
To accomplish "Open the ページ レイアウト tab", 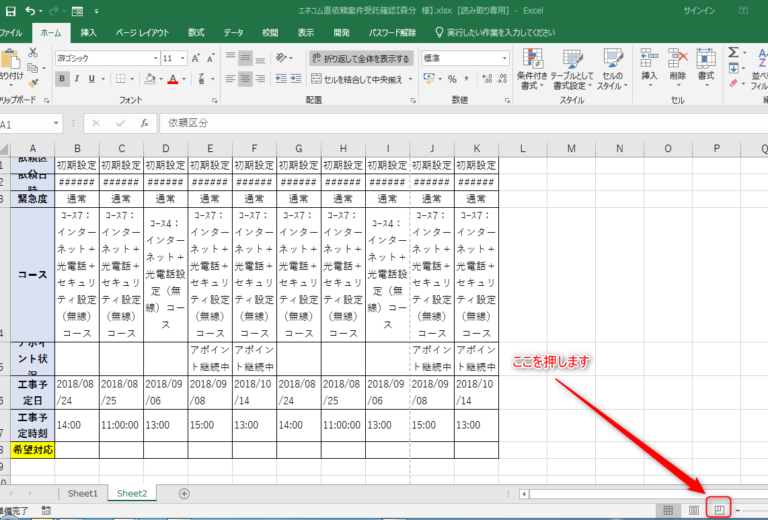I will (x=143, y=33).
